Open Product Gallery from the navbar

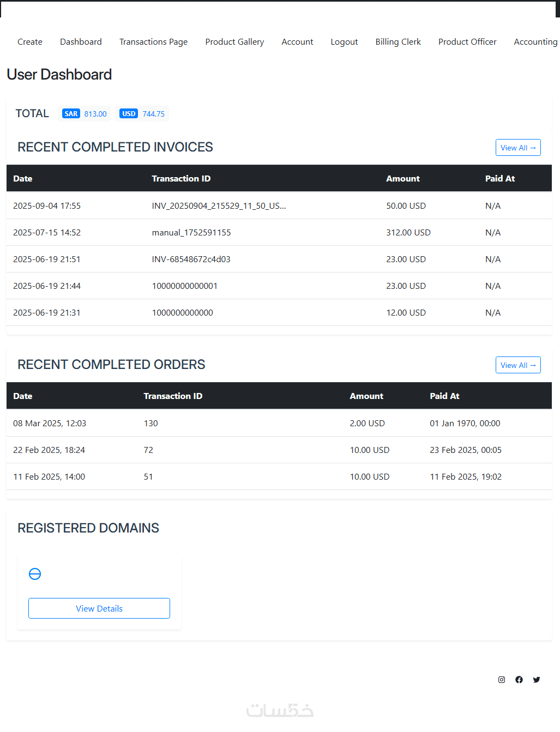click(234, 42)
